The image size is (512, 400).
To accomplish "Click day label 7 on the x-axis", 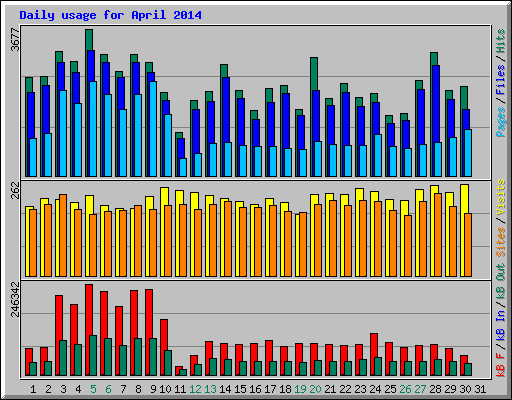I will 123,389.
